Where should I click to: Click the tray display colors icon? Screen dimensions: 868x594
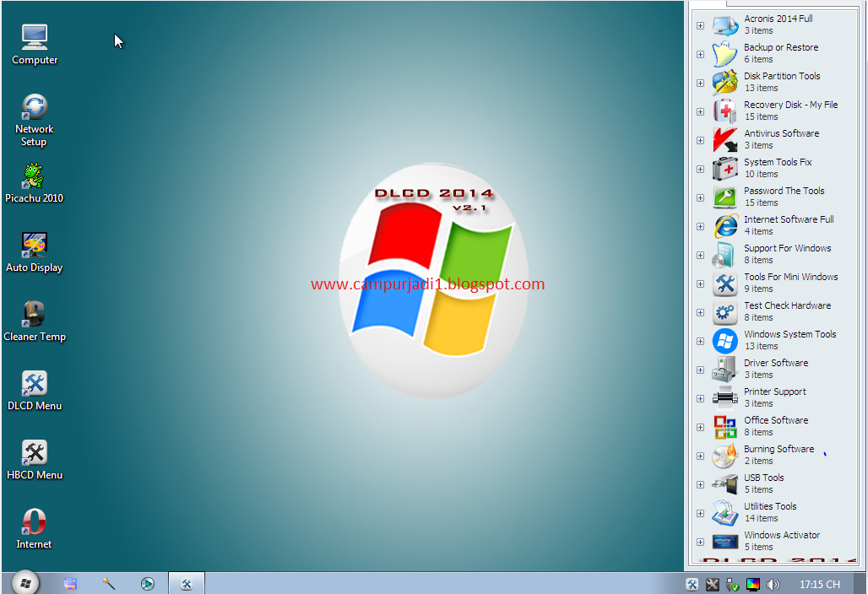753,584
